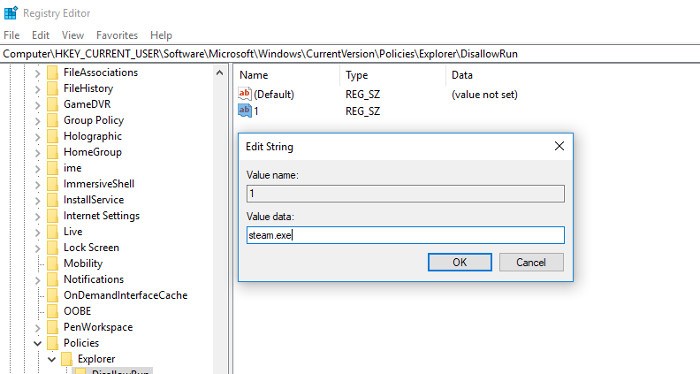Confirm the Edit String dialog with OK

click(460, 262)
